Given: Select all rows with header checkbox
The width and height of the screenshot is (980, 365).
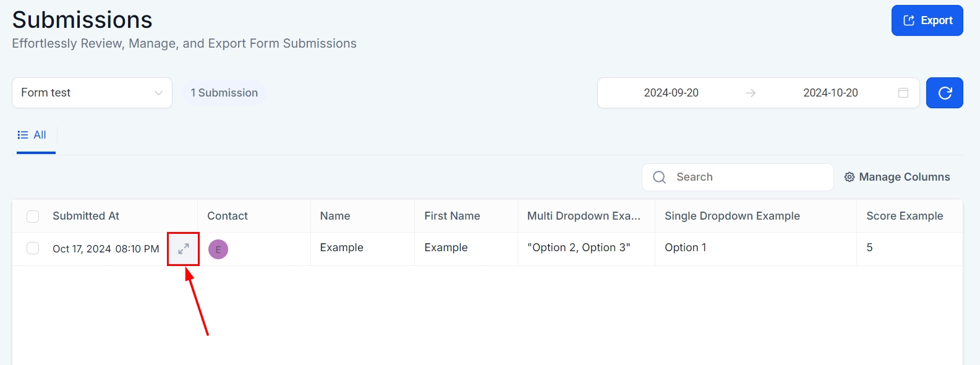Looking at the screenshot, I should coord(33,216).
